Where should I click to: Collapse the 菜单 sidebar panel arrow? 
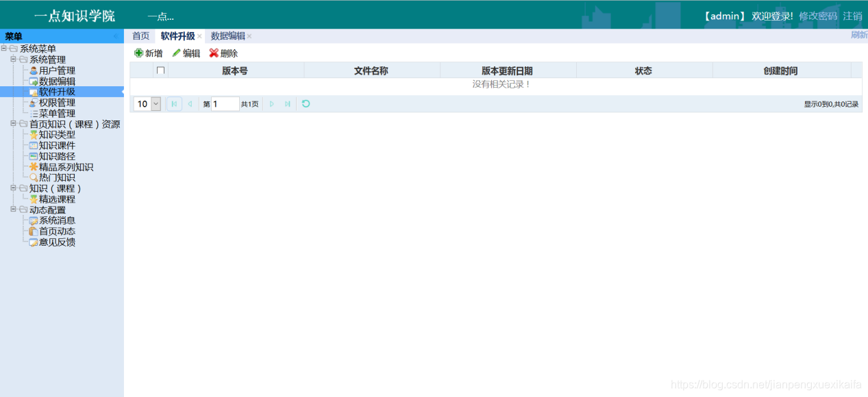(116, 36)
